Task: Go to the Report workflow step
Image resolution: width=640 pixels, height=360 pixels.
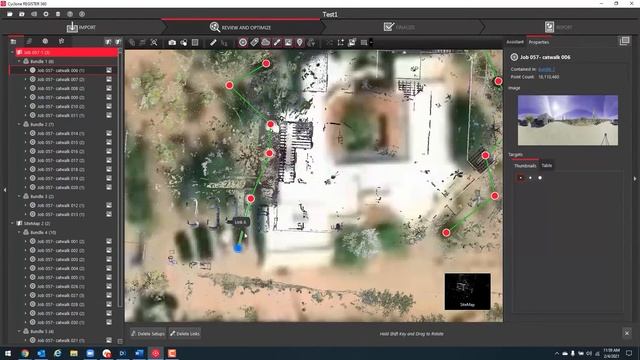Action: click(558, 27)
